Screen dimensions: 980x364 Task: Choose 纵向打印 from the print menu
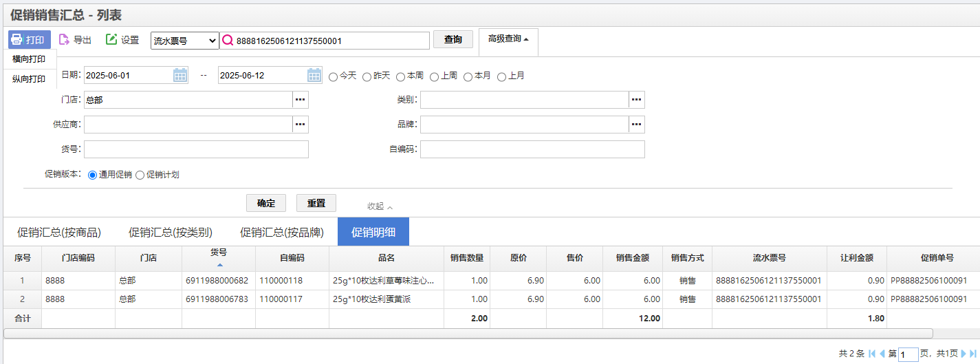coord(30,79)
